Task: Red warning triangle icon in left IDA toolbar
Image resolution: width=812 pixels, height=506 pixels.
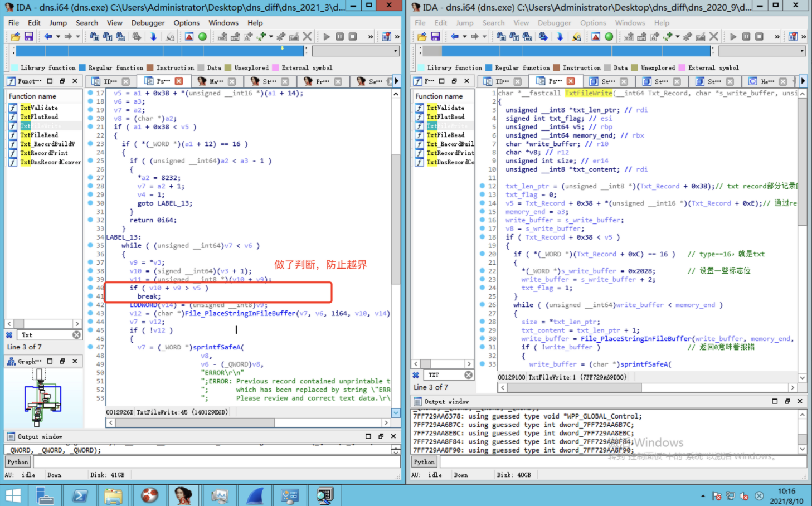Action: coord(189,37)
